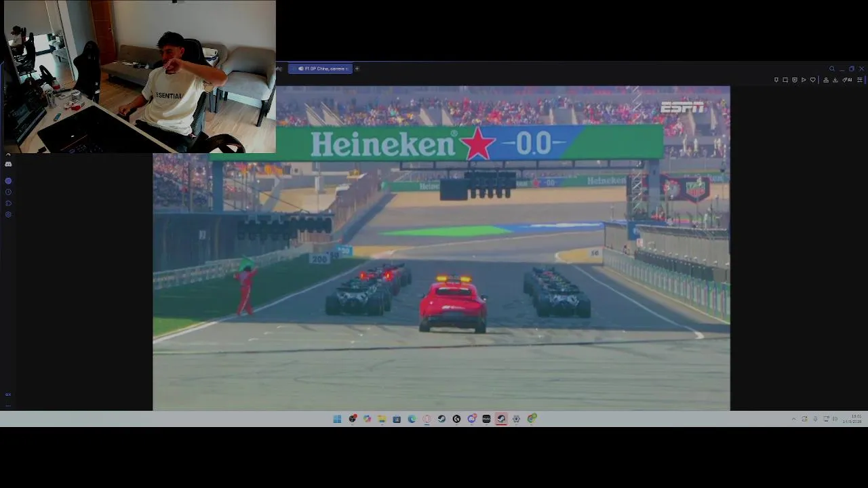Open Copilot colorful icon on taskbar
The height and width of the screenshot is (488, 868).
pyautogui.click(x=367, y=419)
